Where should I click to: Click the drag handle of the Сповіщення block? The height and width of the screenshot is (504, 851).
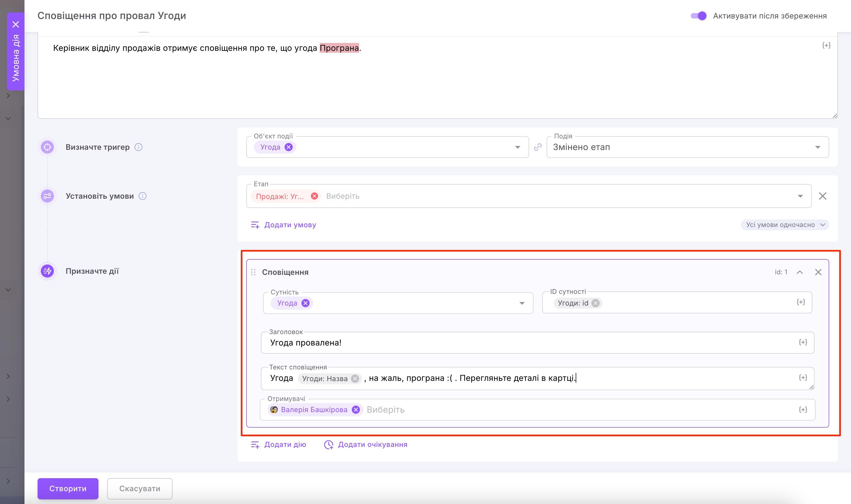click(254, 272)
